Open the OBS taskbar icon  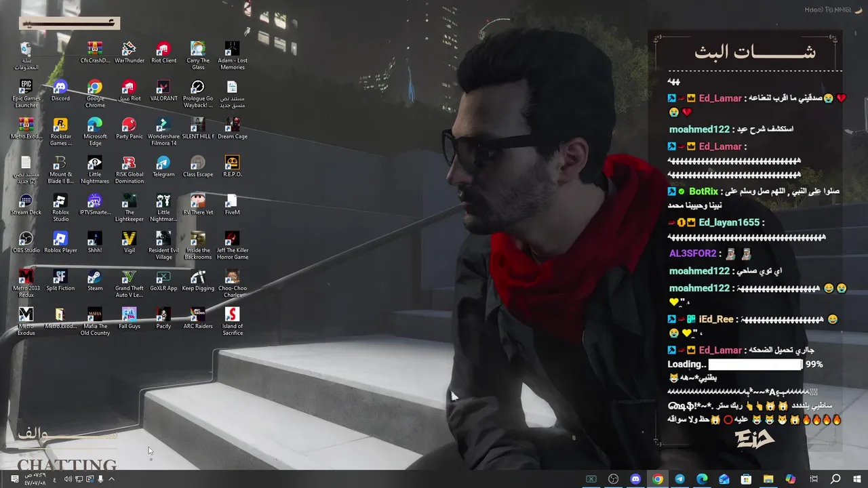(614, 479)
